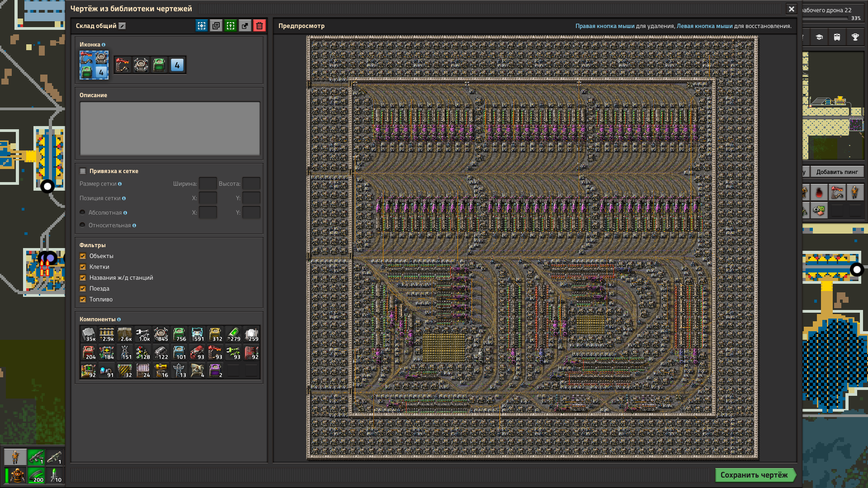Image resolution: width=868 pixels, height=488 pixels.
Task: Click the pencil icon to rename 'Склад общий'
Action: 122,26
